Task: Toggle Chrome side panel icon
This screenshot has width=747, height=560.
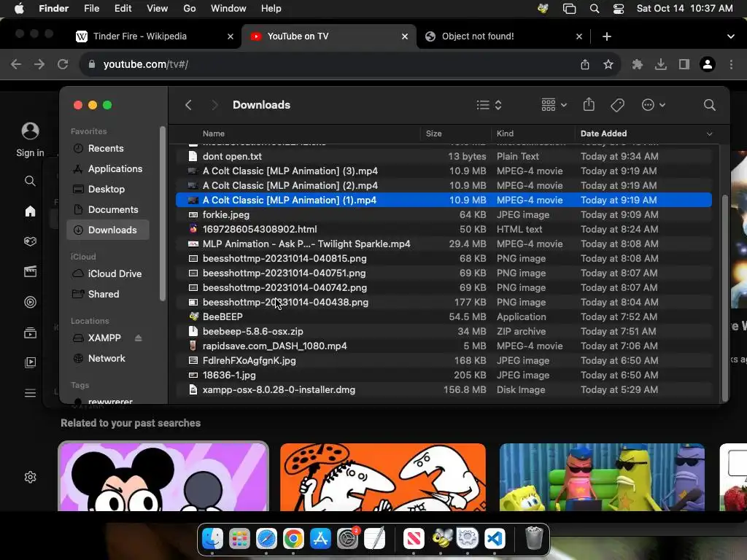Action: point(684,64)
